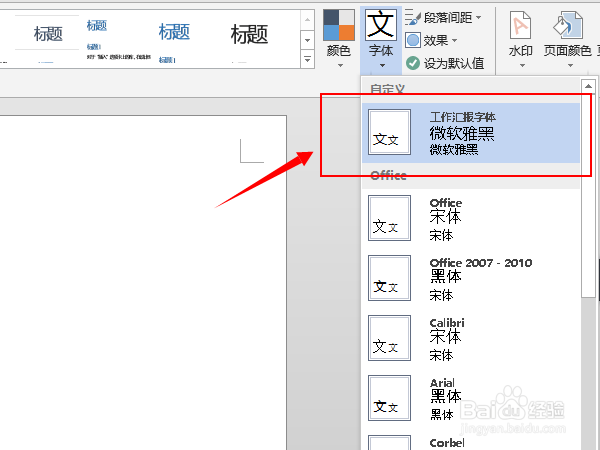Screen dimensions: 600x450
Task: Choose the Office 2007 - 2010 font theme
Action: click(471, 278)
